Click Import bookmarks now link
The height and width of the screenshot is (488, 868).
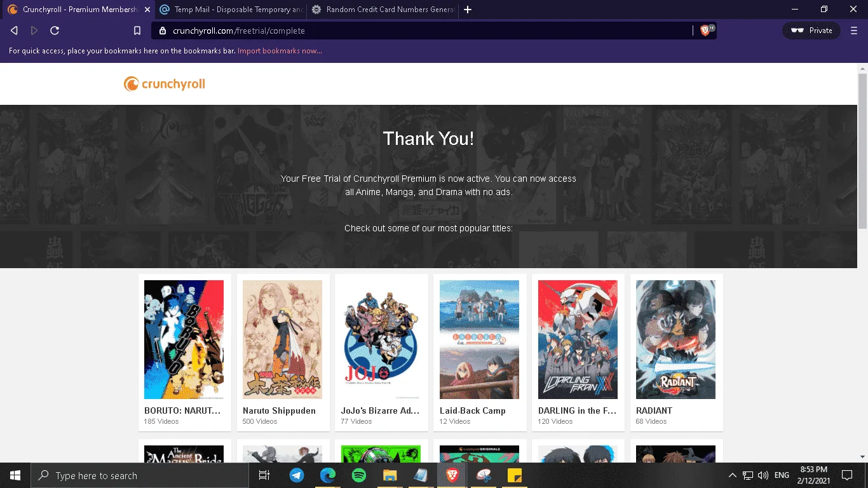pos(280,51)
